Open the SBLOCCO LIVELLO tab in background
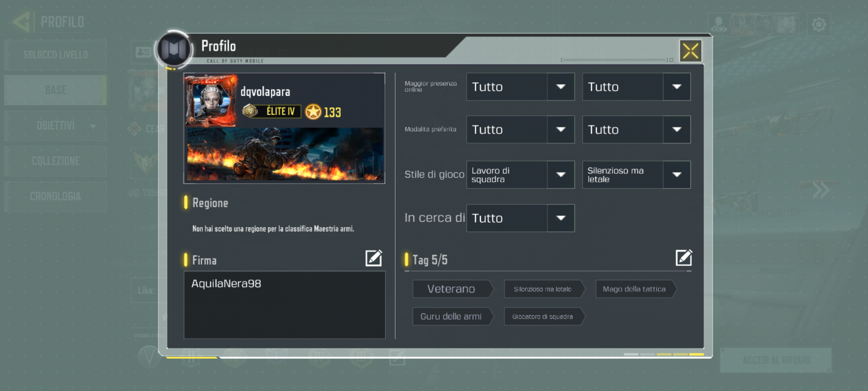 [x=56, y=55]
